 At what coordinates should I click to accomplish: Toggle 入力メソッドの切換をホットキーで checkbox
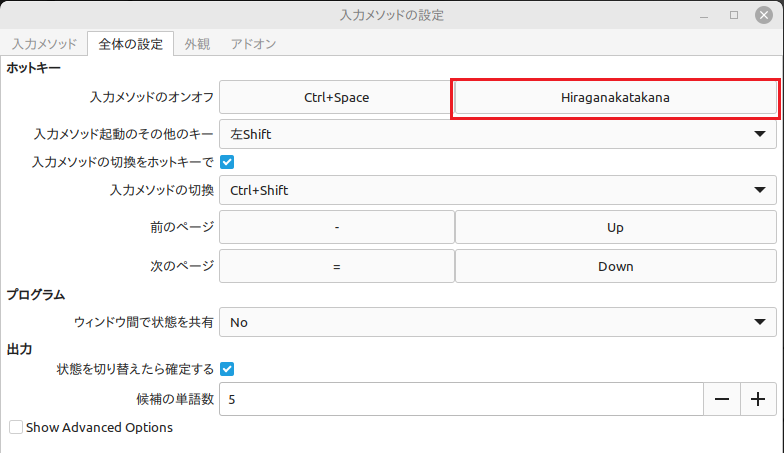coord(227,162)
